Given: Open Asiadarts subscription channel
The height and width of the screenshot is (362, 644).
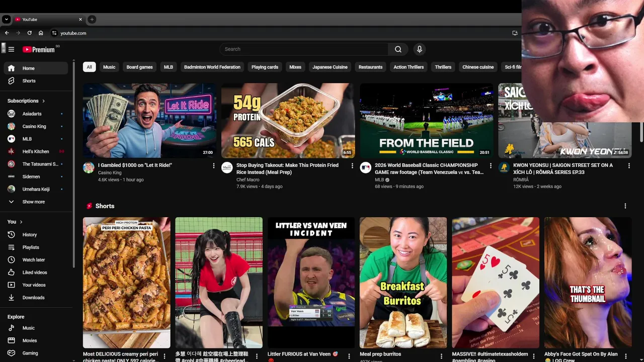Looking at the screenshot, I should click(35, 114).
